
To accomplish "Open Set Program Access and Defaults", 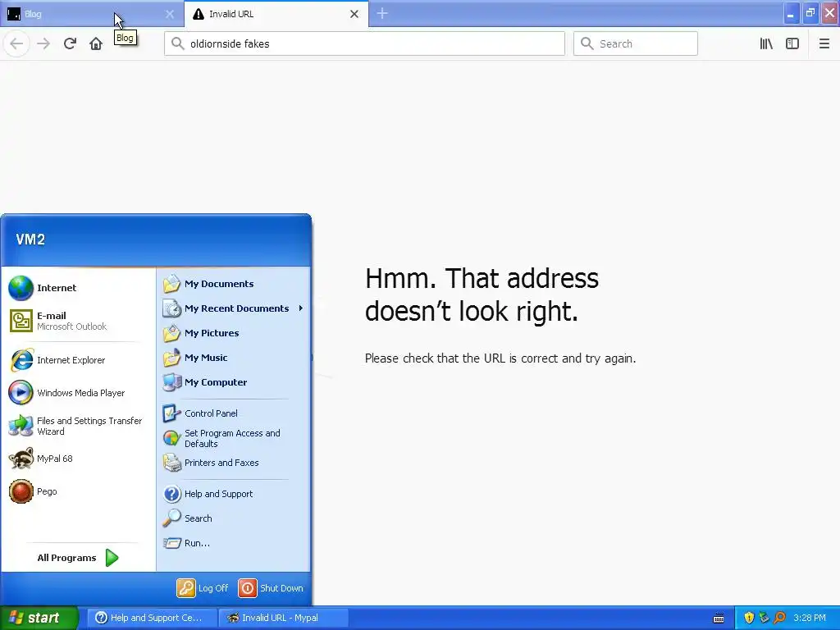I will click(x=234, y=438).
